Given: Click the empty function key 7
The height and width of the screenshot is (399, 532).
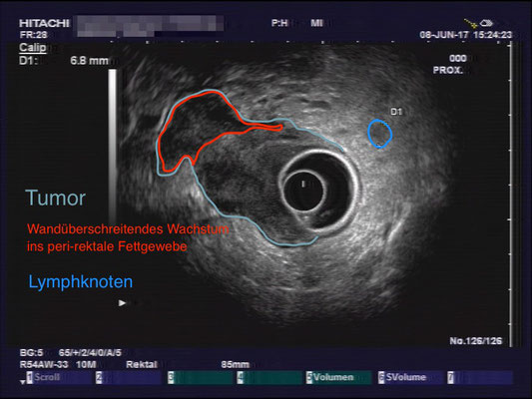Looking at the screenshot, I should (x=480, y=377).
